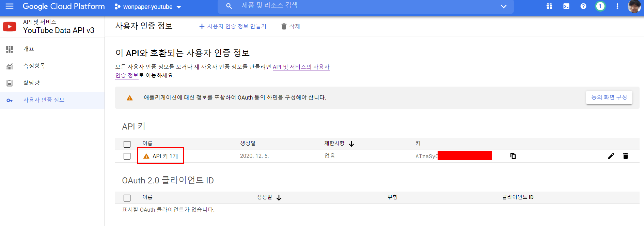Activate Cloud Shell terminal icon
The height and width of the screenshot is (226, 644).
click(566, 6)
